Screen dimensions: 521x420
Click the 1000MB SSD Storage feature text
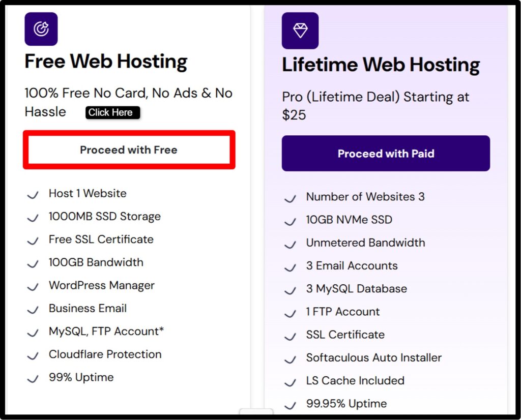point(104,216)
